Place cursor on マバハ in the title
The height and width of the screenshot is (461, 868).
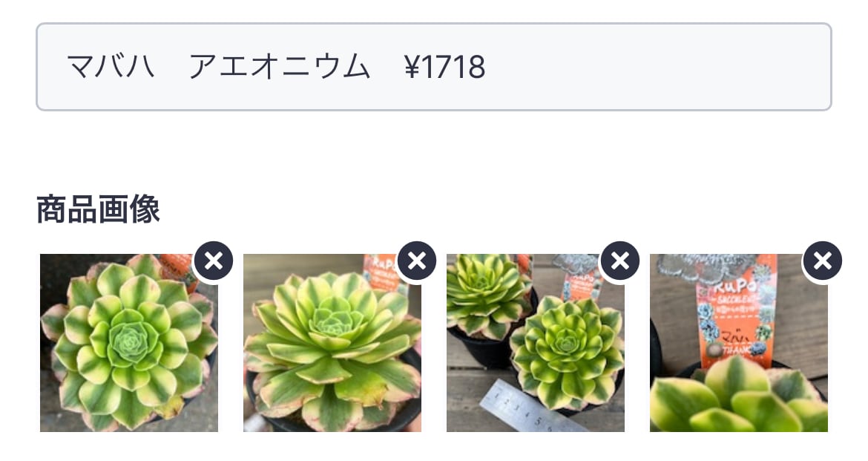tap(110, 67)
